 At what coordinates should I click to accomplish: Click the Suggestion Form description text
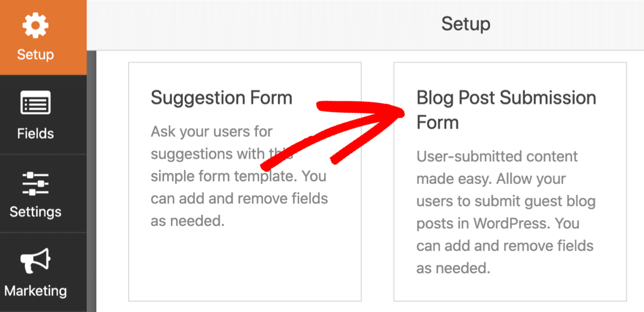(239, 177)
